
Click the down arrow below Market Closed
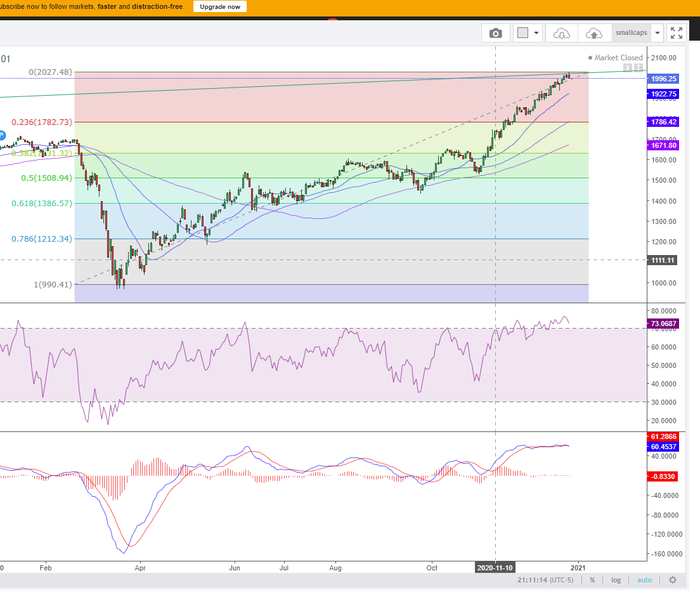point(628,68)
